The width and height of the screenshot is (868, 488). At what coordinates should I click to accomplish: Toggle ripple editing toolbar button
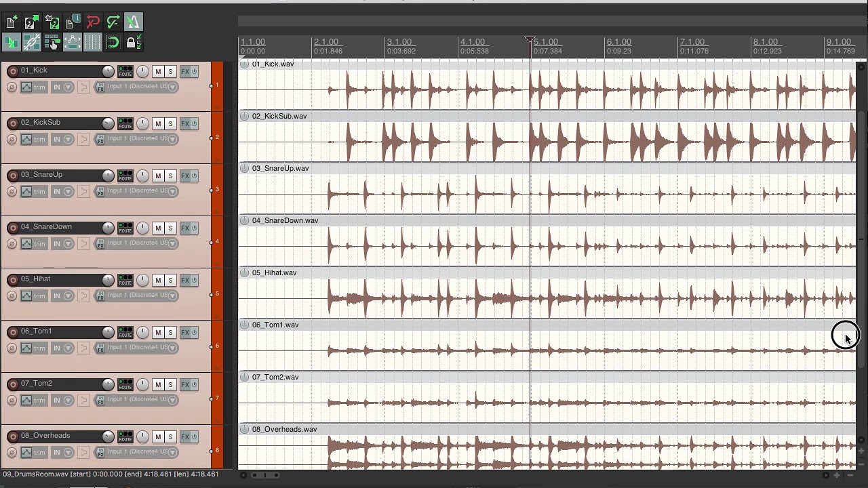point(52,43)
